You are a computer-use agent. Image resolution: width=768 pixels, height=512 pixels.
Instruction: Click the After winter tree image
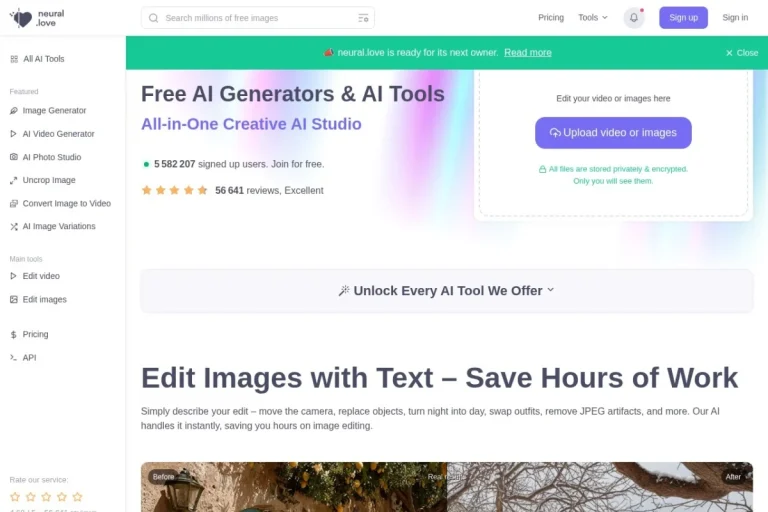600,487
